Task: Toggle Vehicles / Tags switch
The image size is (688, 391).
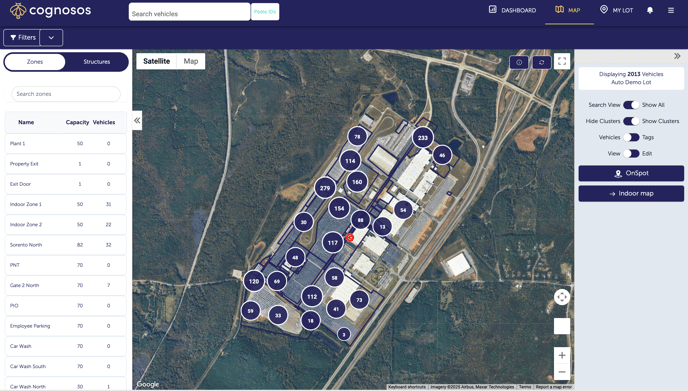Action: pyautogui.click(x=631, y=137)
